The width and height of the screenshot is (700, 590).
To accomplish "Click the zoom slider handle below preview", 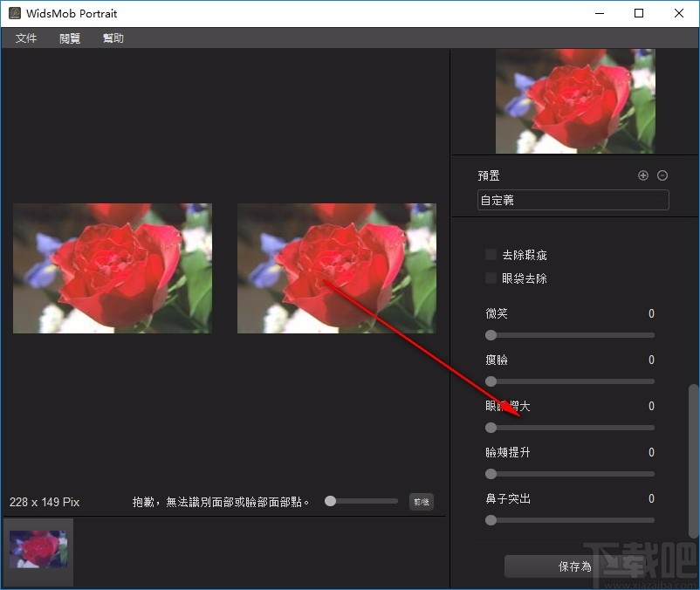I will (x=330, y=501).
